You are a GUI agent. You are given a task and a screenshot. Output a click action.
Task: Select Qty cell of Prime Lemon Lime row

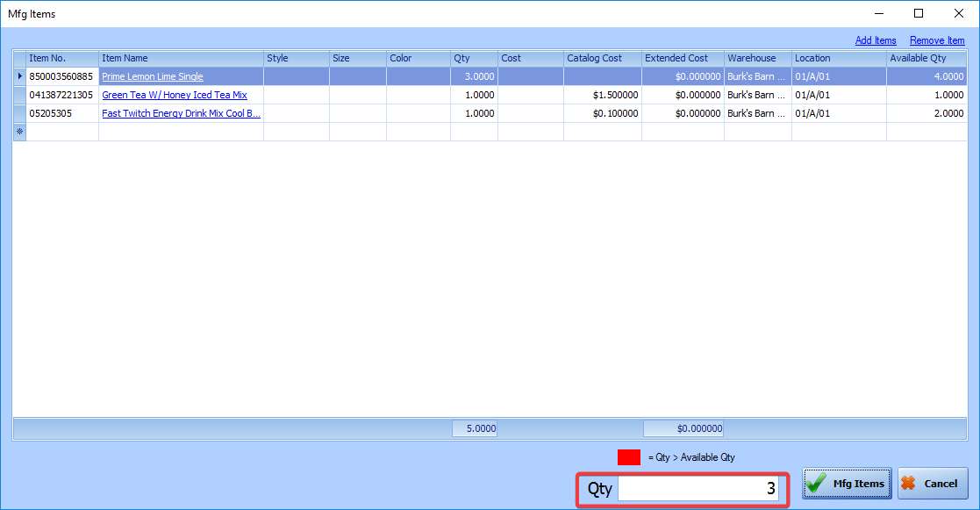coord(474,76)
